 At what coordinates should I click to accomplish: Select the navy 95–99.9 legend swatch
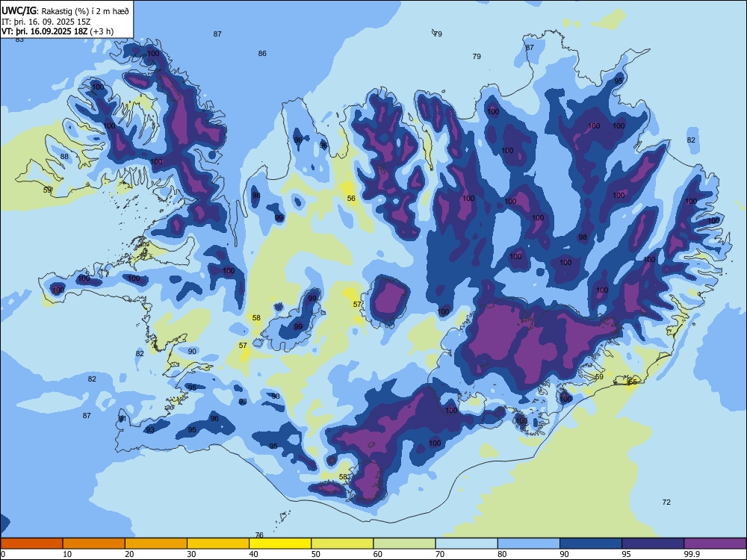pyautogui.click(x=653, y=544)
